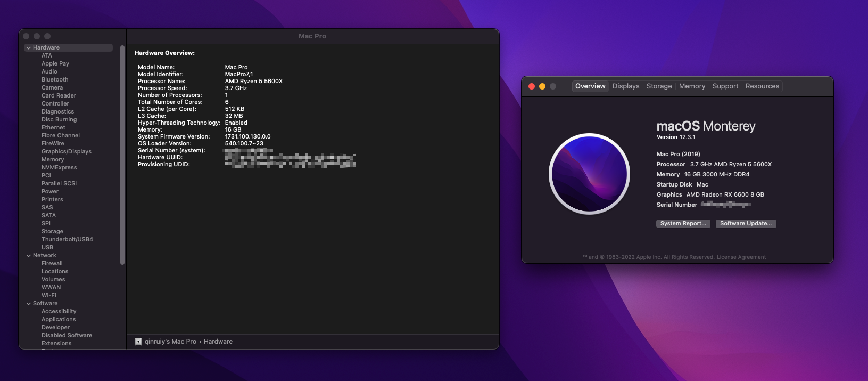
Task: Select USB in the sidebar
Action: 47,248
